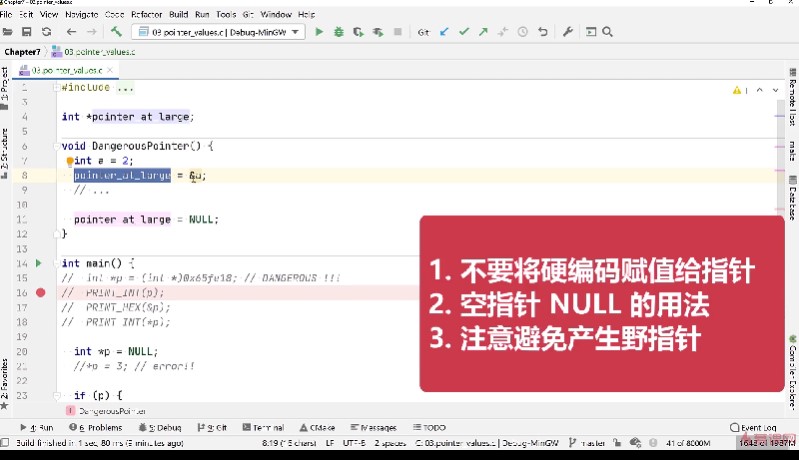Open the Refactor menu
The image size is (799, 460).
(x=146, y=14)
